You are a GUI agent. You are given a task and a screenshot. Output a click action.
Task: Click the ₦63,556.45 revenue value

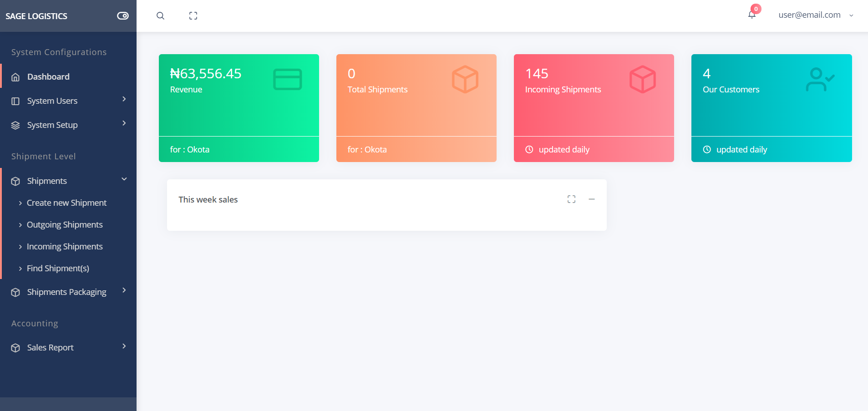206,73
